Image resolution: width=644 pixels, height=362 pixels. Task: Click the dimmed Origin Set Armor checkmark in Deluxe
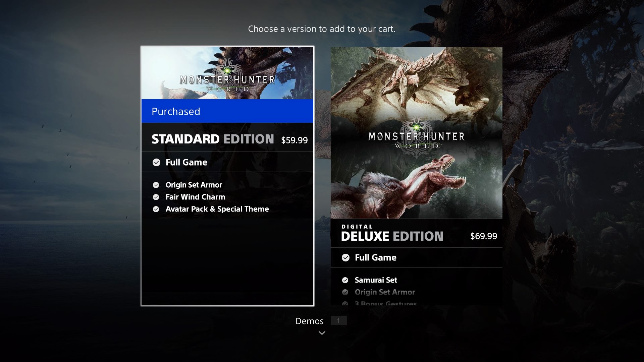[345, 292]
